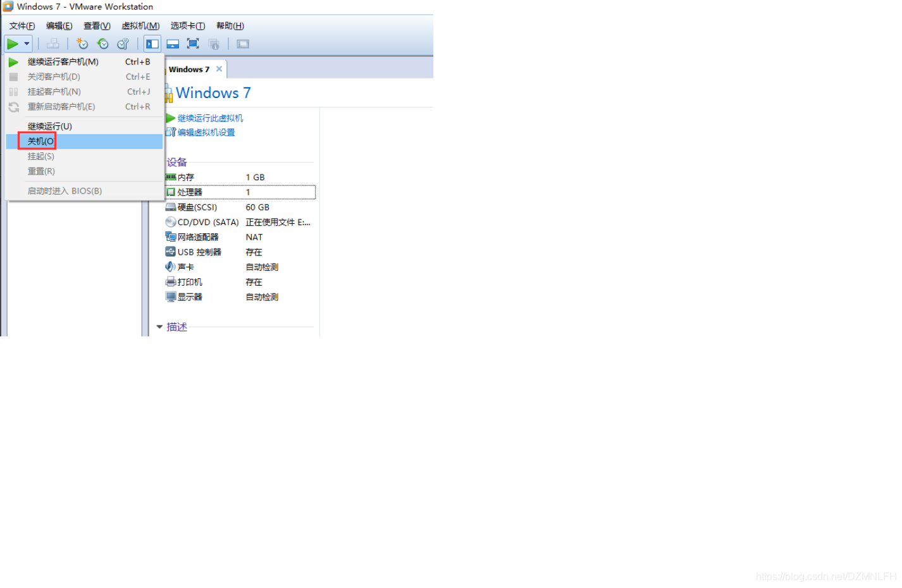The height and width of the screenshot is (588, 902).
Task: Open the power options dropdown arrow
Action: (x=27, y=44)
